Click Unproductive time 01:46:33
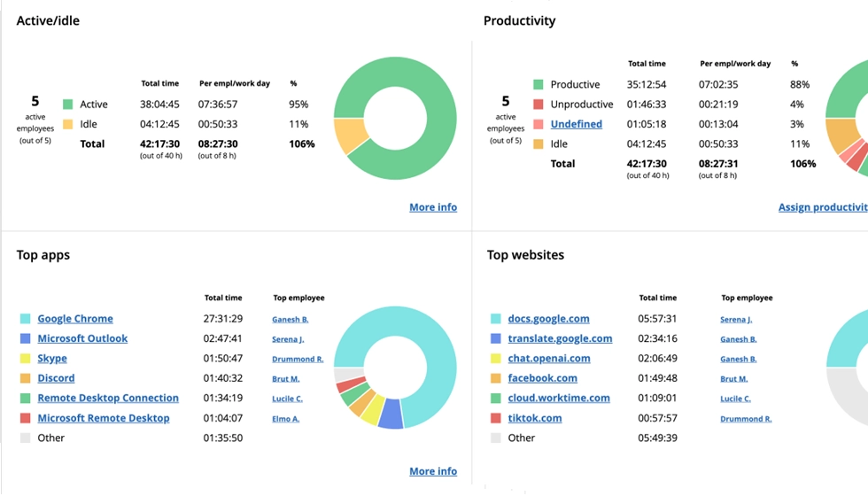 pyautogui.click(x=647, y=105)
